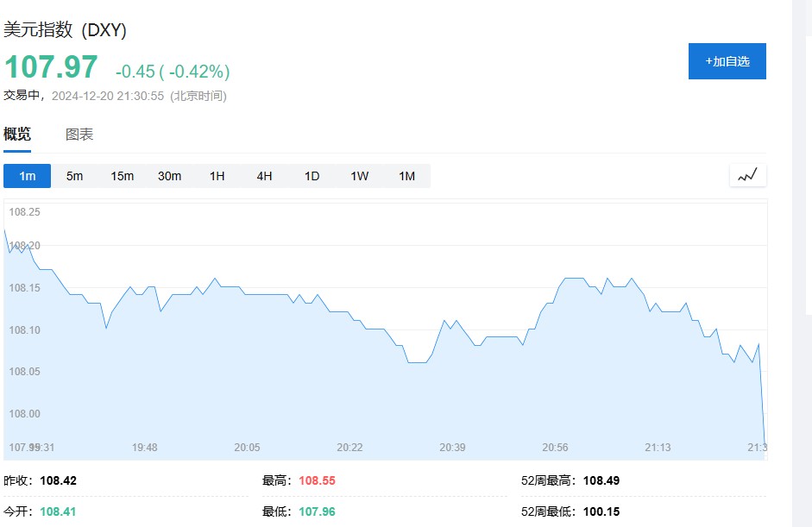Show the 1M monthly chart

tap(407, 176)
